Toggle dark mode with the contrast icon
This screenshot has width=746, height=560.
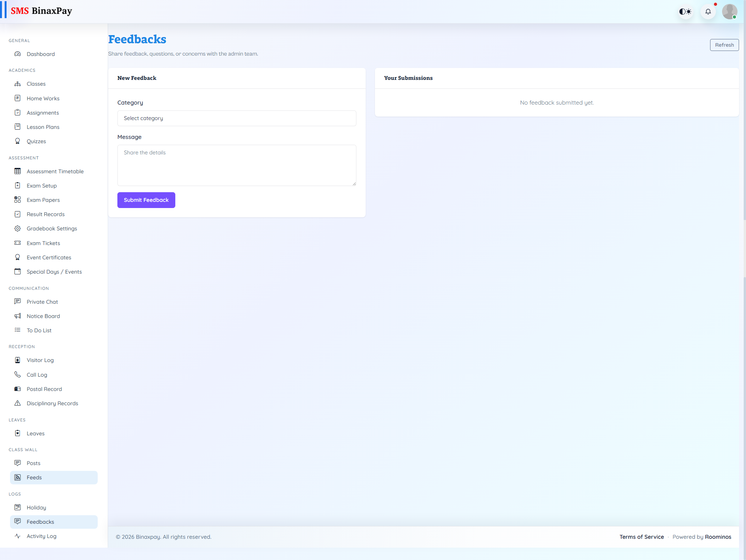685,11
